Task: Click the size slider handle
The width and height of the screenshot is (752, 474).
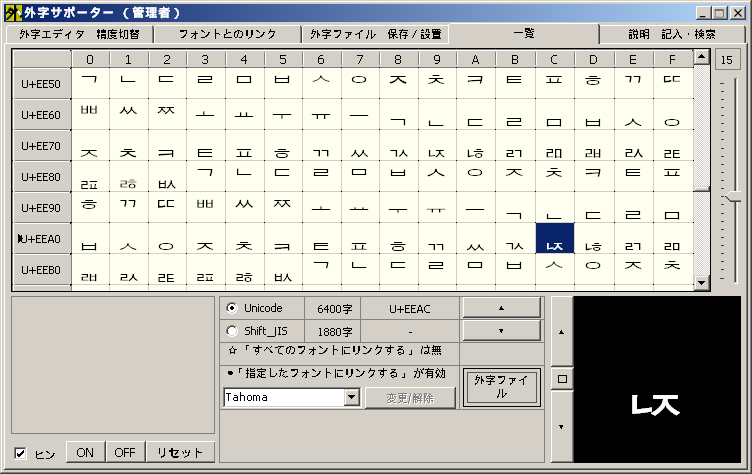Action: (x=733, y=197)
